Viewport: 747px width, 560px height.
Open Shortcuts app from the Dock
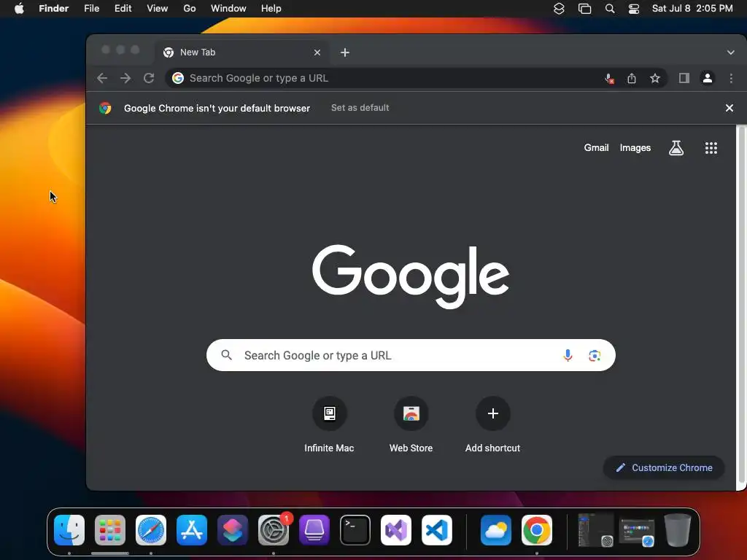point(233,530)
